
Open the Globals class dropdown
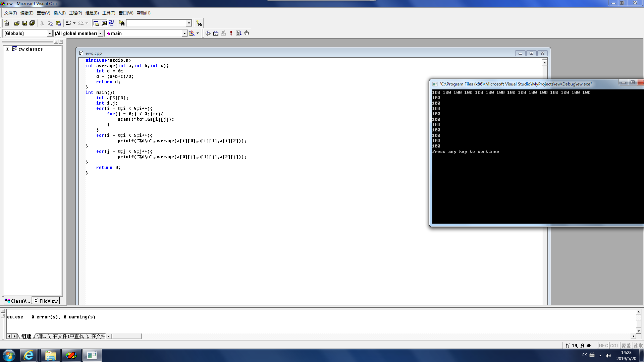point(50,33)
